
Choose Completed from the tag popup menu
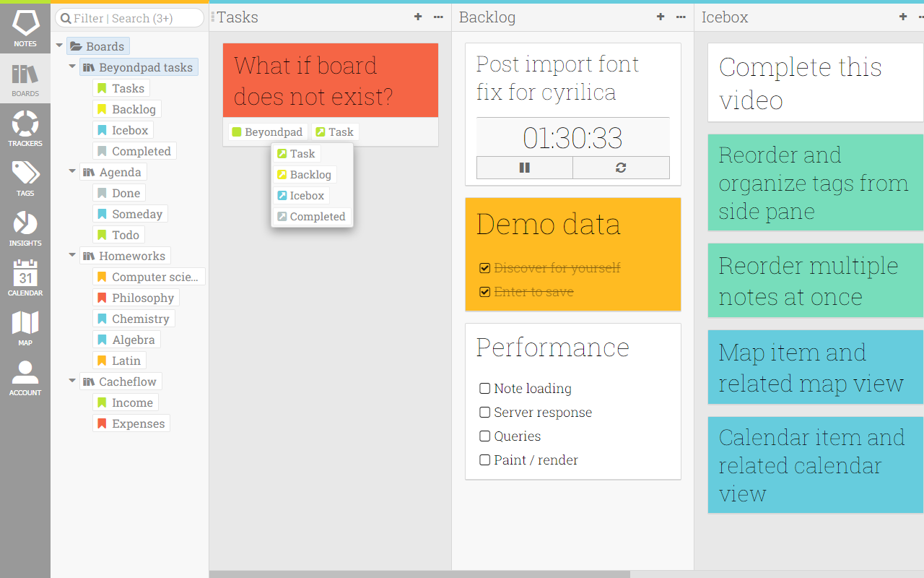(312, 217)
